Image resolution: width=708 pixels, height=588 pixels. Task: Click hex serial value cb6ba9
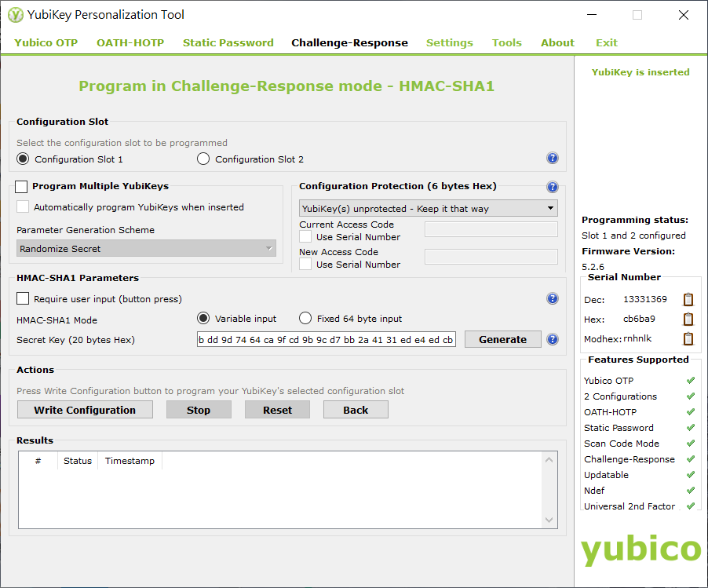point(639,319)
